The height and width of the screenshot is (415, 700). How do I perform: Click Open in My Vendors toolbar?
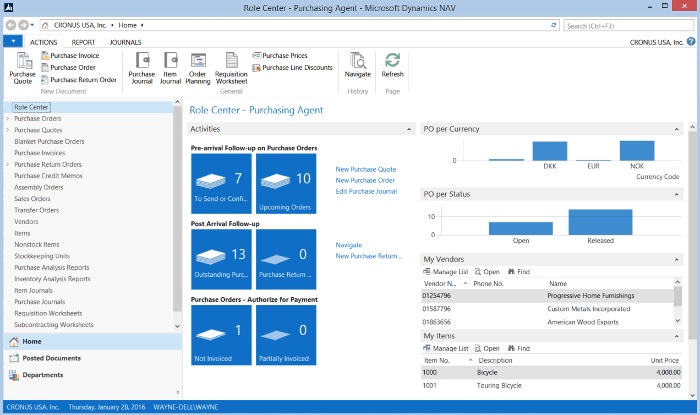click(x=487, y=271)
